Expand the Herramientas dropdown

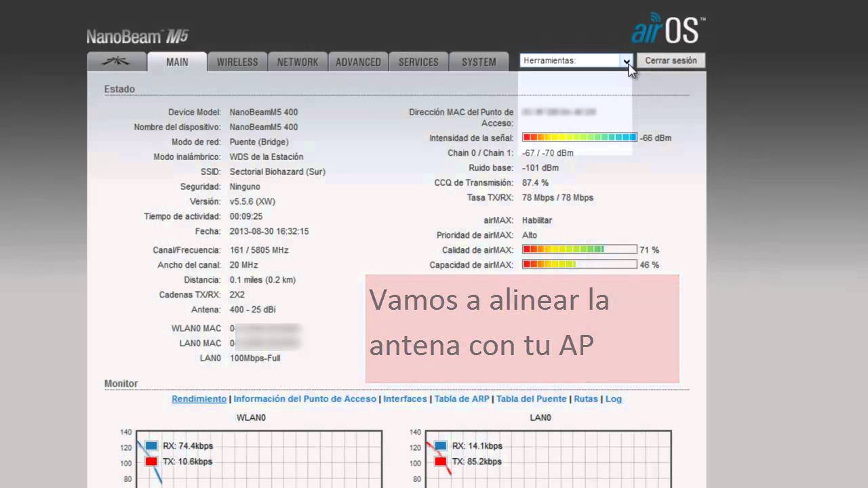click(x=576, y=60)
